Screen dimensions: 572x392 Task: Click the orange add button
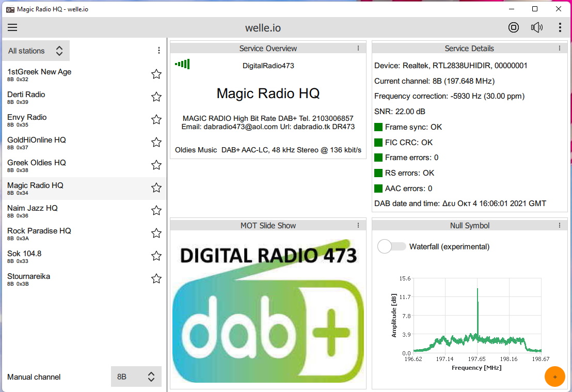pos(555,377)
